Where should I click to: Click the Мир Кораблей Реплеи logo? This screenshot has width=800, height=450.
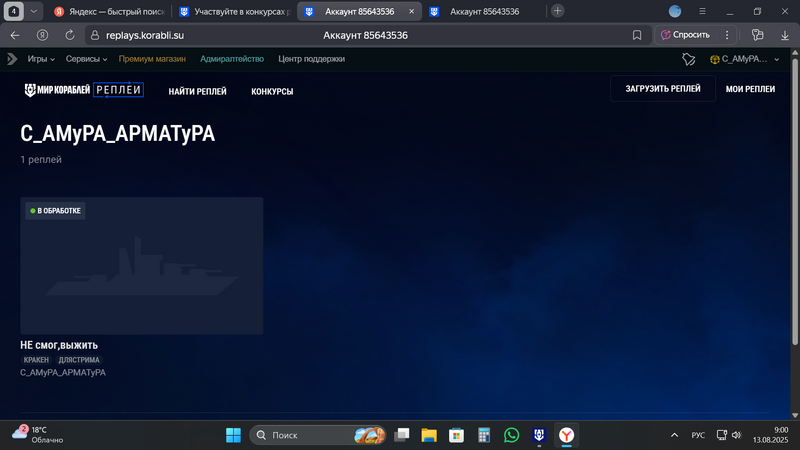point(84,90)
